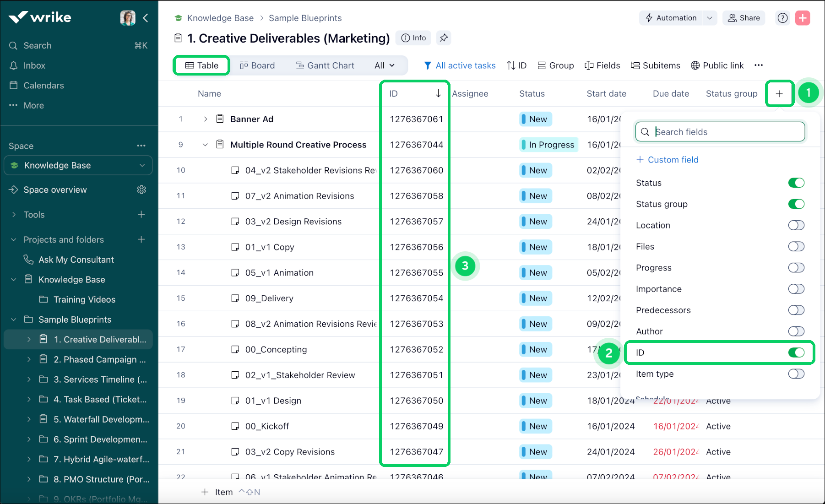Screen dimensions: 825x504
Task: Open the toolbar more options ellipsis
Action: click(759, 65)
